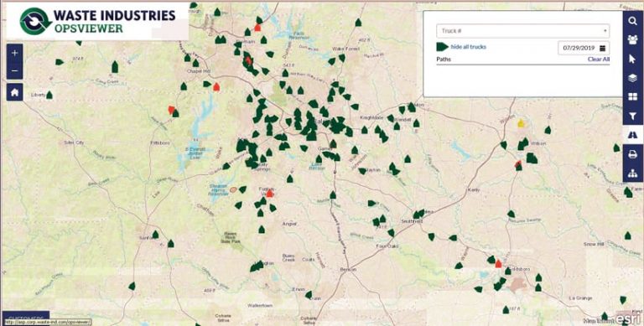Click the Paths section label

click(444, 60)
